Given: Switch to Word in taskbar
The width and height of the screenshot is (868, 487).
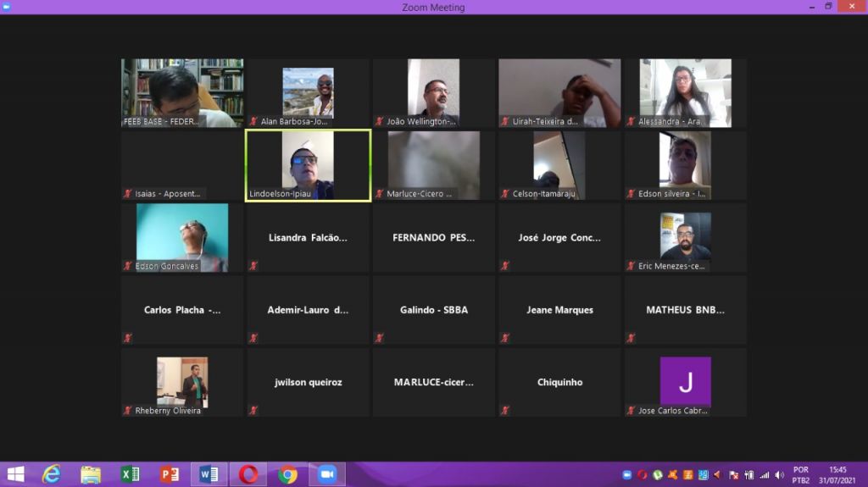Looking at the screenshot, I should click(209, 474).
